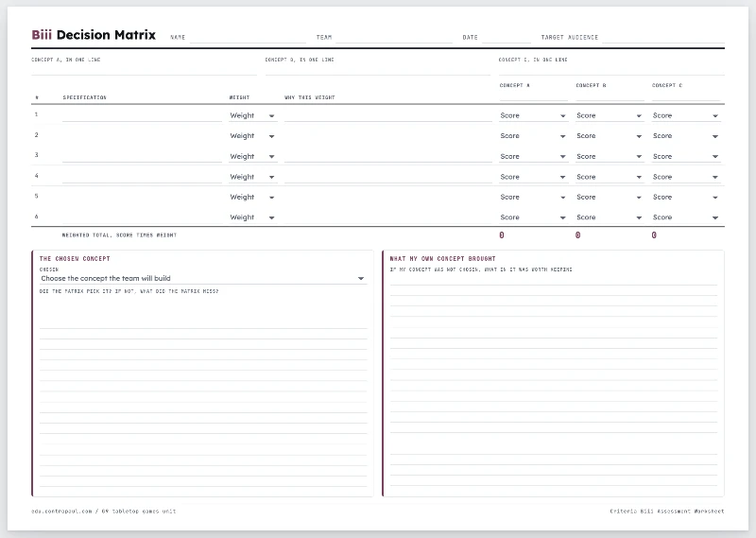
Task: Open the Weight dropdown in row 3
Action: pos(252,156)
